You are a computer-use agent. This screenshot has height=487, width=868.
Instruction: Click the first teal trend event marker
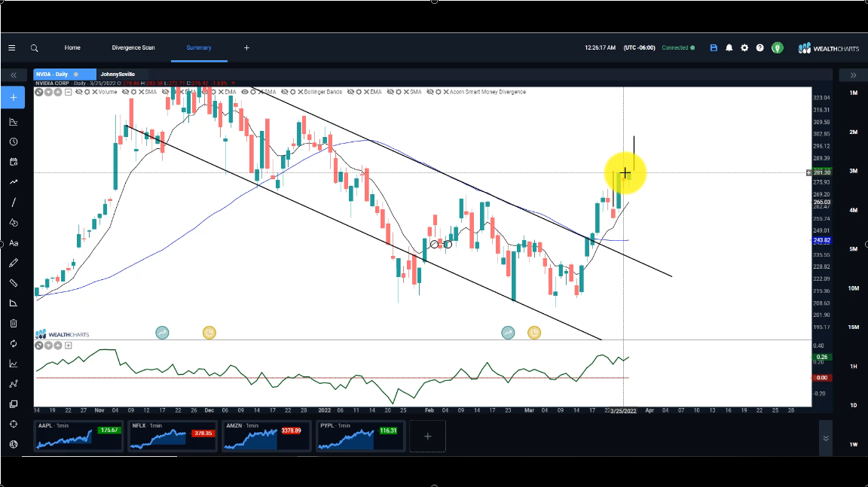162,333
